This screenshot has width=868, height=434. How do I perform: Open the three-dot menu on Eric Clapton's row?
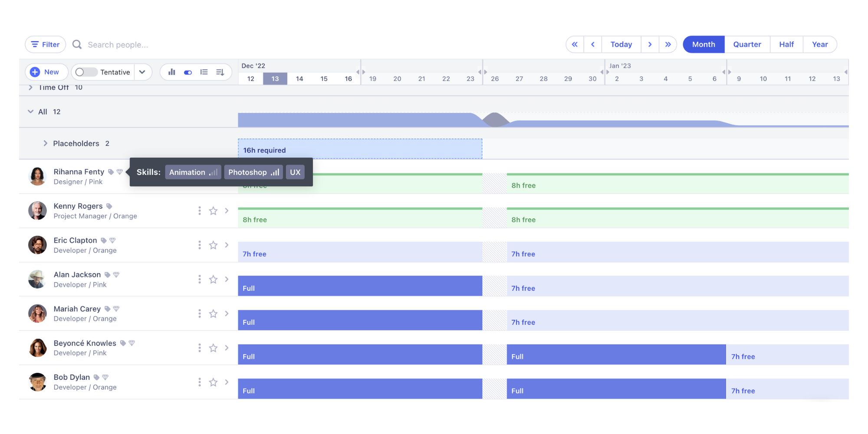(x=200, y=245)
